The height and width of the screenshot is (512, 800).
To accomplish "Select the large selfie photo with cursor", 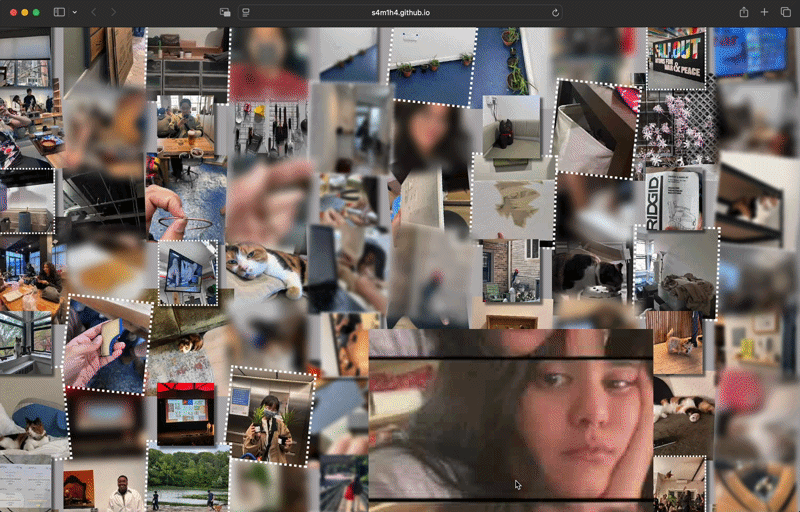I will [510, 420].
